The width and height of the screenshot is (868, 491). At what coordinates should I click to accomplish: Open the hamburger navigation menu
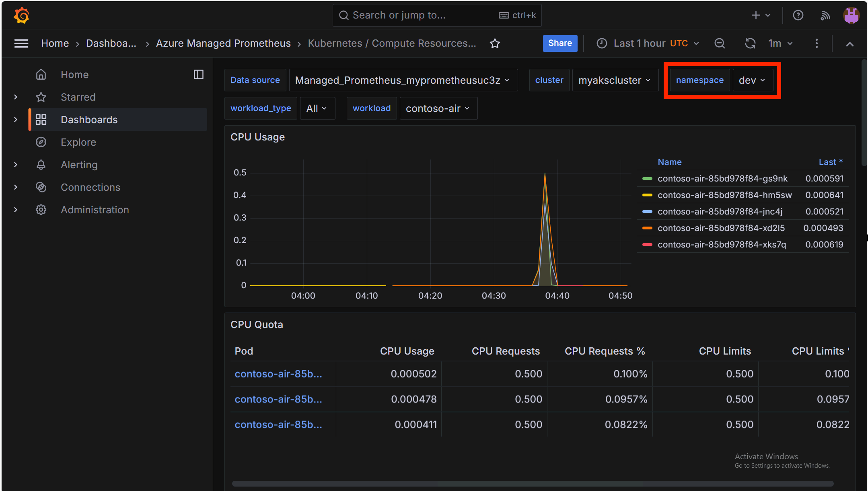(x=21, y=43)
